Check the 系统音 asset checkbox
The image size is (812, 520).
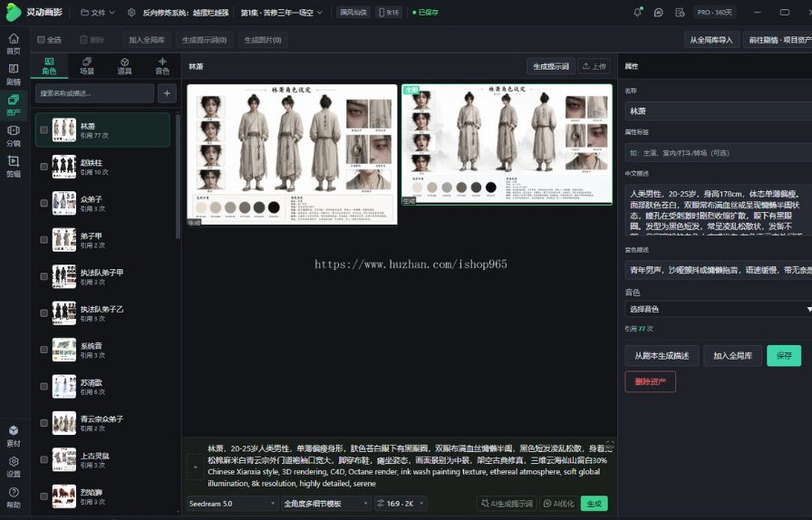pos(44,350)
